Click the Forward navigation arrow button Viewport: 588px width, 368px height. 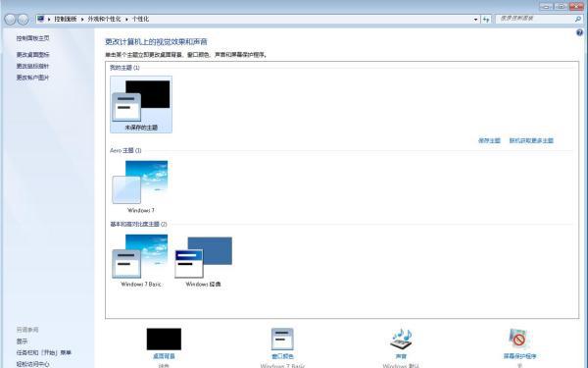click(24, 19)
